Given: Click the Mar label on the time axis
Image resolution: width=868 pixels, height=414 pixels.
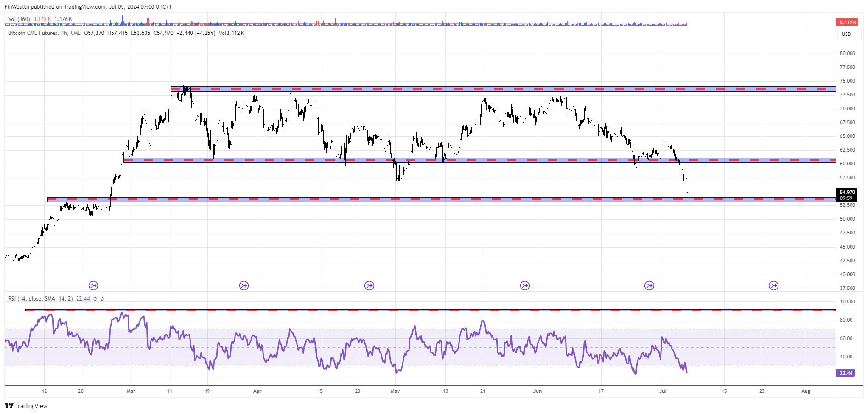Looking at the screenshot, I should [131, 391].
